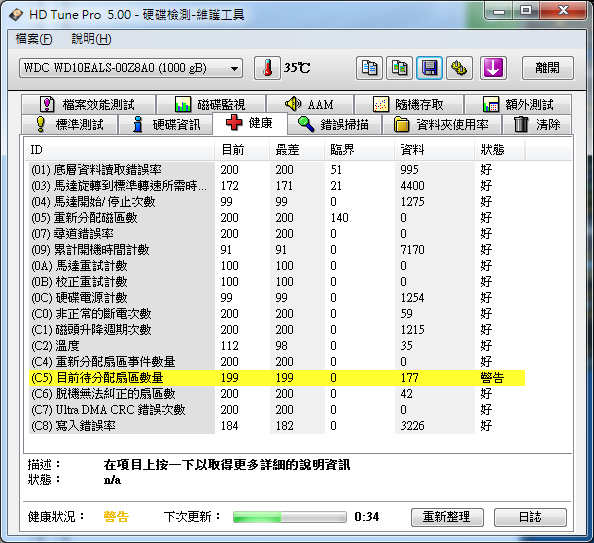The height and width of the screenshot is (543, 594).
Task: Click the 資料 column header
Action: [435, 150]
